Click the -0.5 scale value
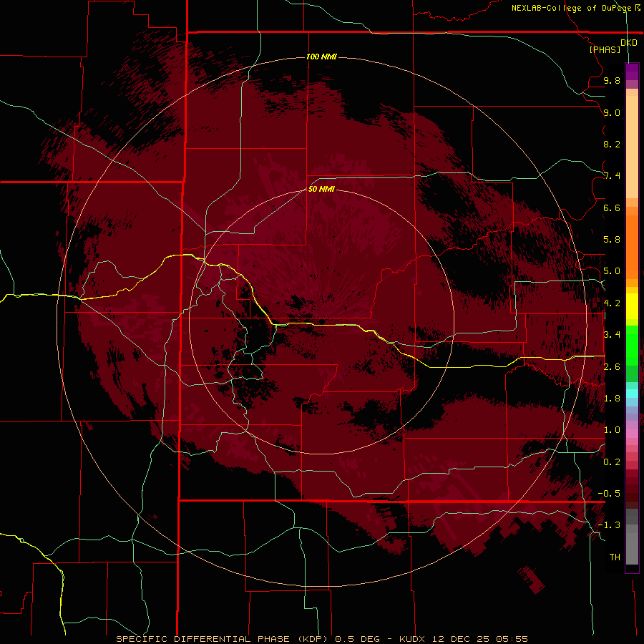This screenshot has width=644, height=644. pos(609,493)
